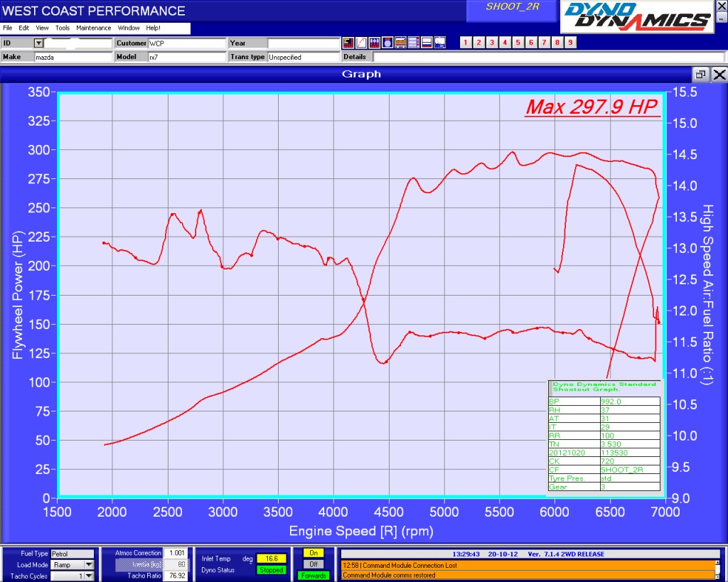Click the Ver. 7.1.4 2WD RELEASE text
The width and height of the screenshot is (728, 582).
pos(566,554)
